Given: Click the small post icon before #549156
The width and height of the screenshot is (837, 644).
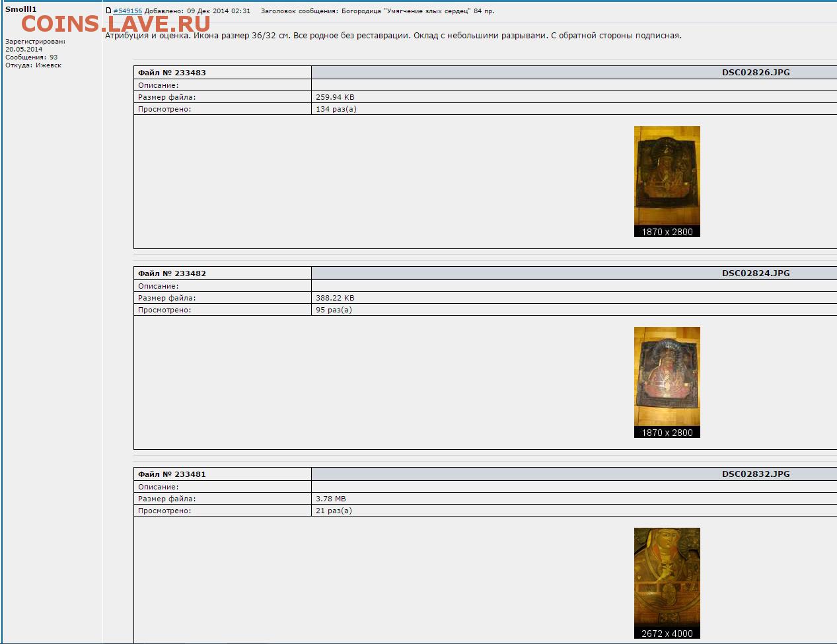Looking at the screenshot, I should (109, 11).
